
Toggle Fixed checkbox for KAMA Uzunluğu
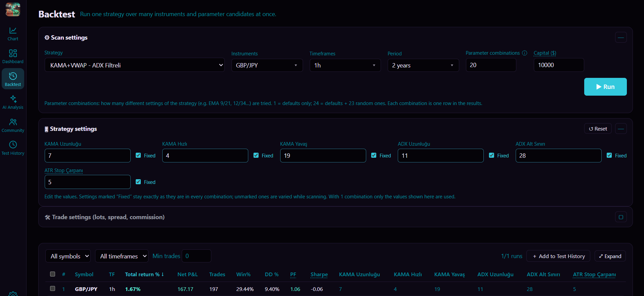pyautogui.click(x=138, y=155)
